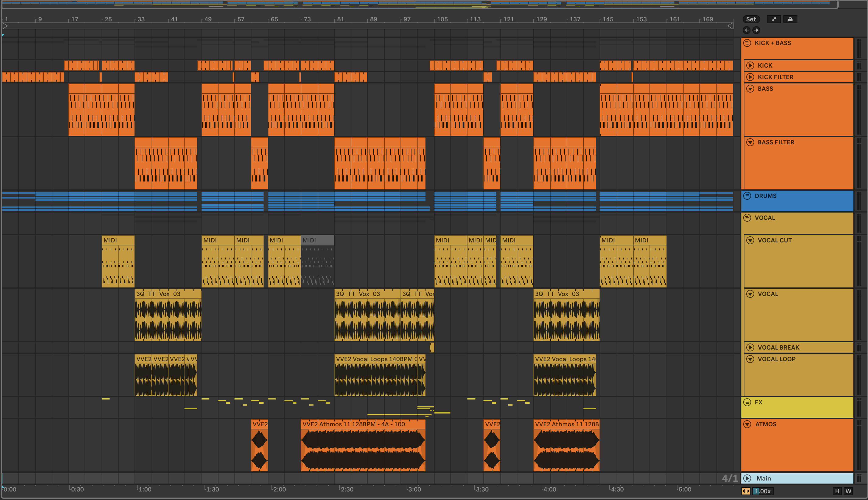This screenshot has height=500, width=868.
Task: Unfold the Main track
Action: [x=747, y=478]
